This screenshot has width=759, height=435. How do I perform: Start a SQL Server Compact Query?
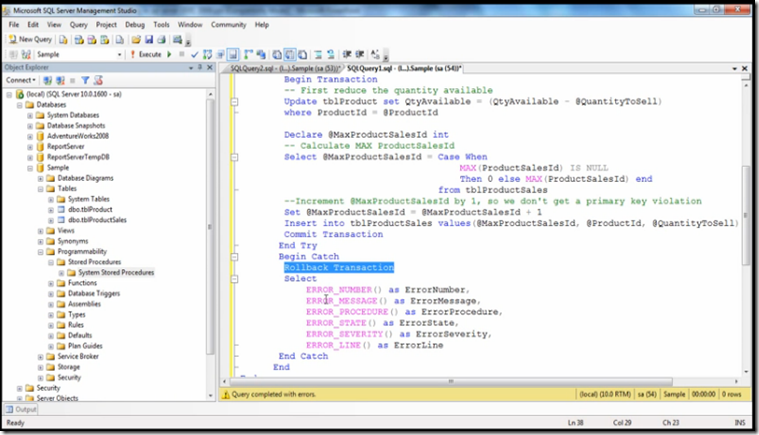click(120, 40)
